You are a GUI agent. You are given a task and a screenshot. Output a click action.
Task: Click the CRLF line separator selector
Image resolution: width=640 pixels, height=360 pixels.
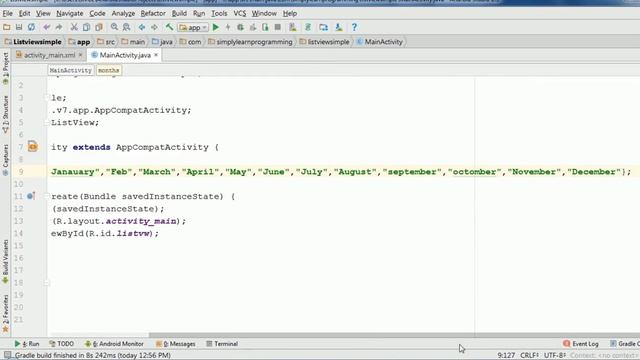(529, 355)
